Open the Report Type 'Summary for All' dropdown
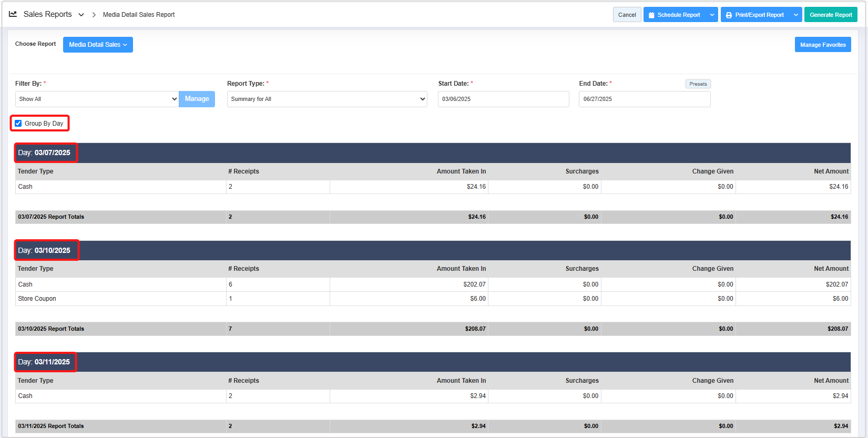Screen dimensions: 868x438 point(326,99)
